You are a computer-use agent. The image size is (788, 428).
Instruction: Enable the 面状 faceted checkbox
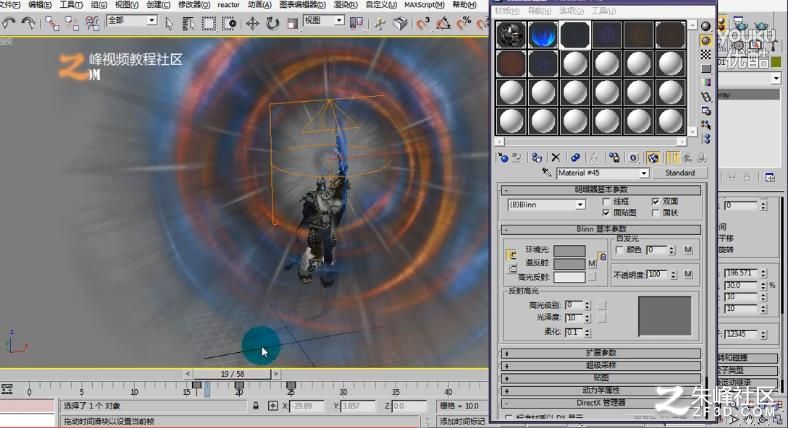(x=655, y=213)
